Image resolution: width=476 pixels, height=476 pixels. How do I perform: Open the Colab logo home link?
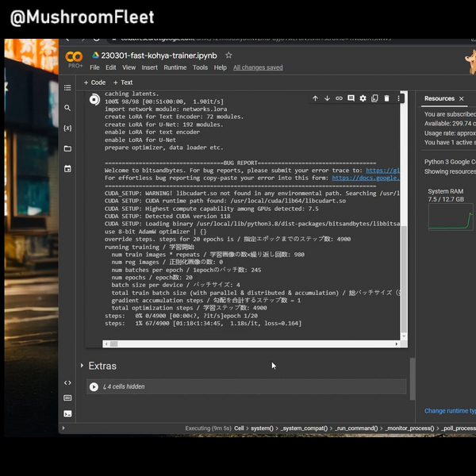(x=74, y=57)
